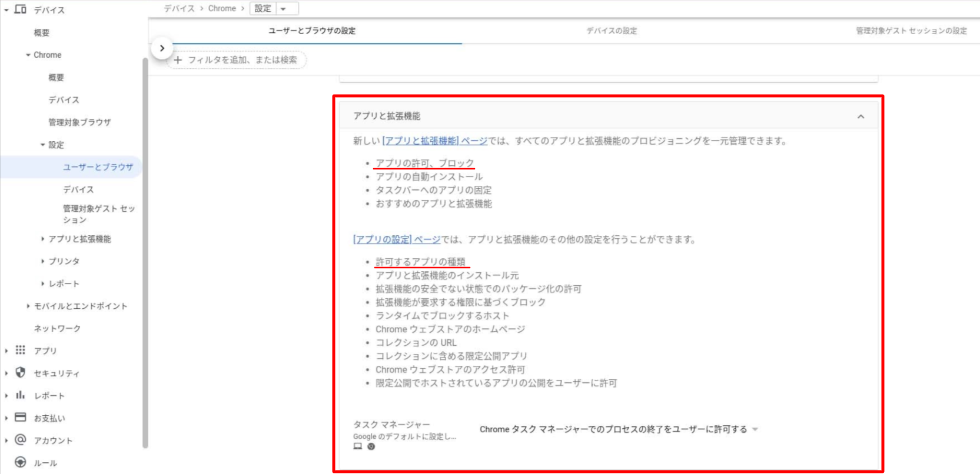This screenshot has width=980, height=474.
Task: Click the アプリの自動インストール list item
Action: pos(428,176)
